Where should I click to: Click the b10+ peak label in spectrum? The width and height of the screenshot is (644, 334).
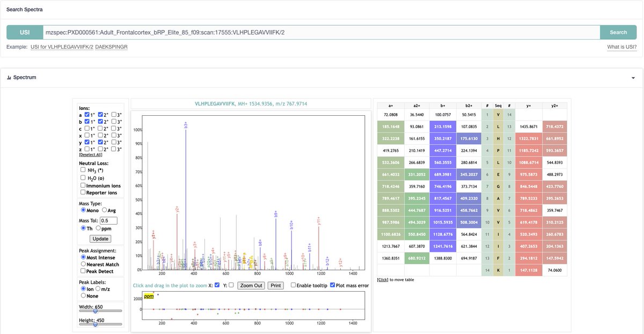(292, 225)
